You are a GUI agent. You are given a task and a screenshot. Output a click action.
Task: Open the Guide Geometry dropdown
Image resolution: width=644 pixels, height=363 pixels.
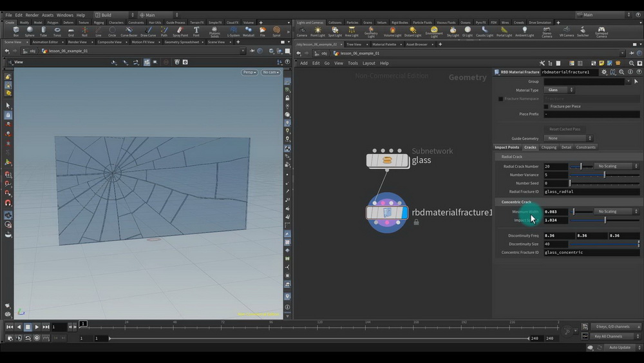tap(569, 139)
